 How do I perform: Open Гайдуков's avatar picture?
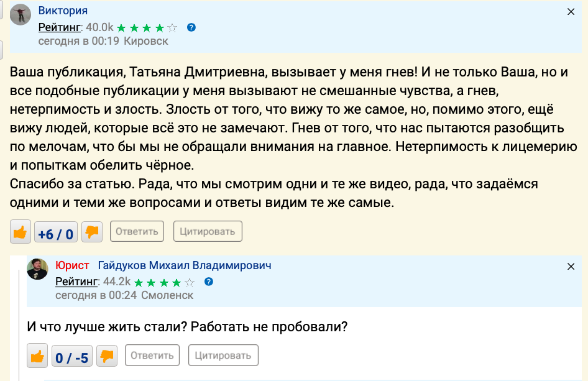pos(38,269)
